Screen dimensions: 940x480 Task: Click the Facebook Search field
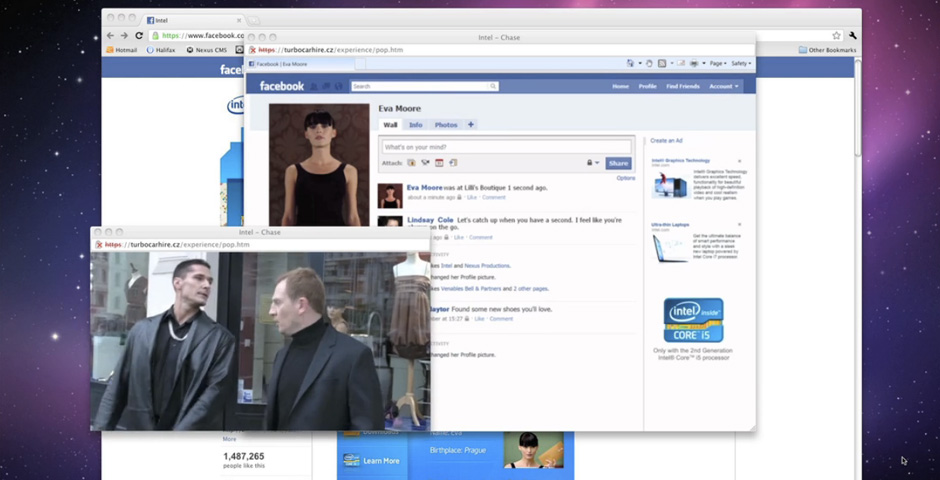[420, 86]
